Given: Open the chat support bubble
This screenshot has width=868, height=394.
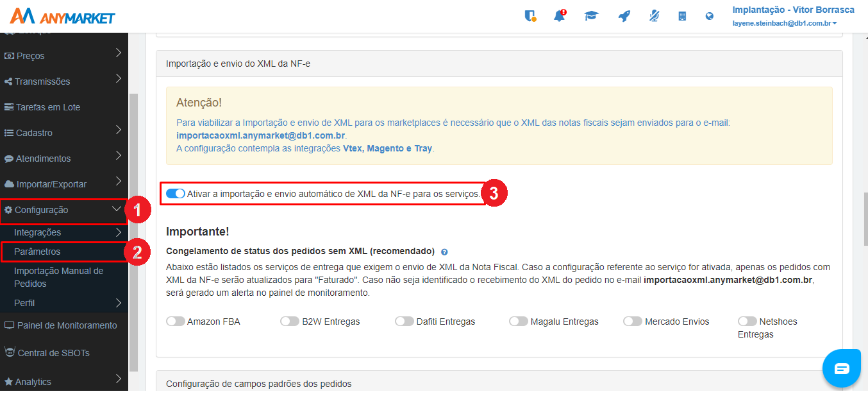Looking at the screenshot, I should (x=842, y=369).
